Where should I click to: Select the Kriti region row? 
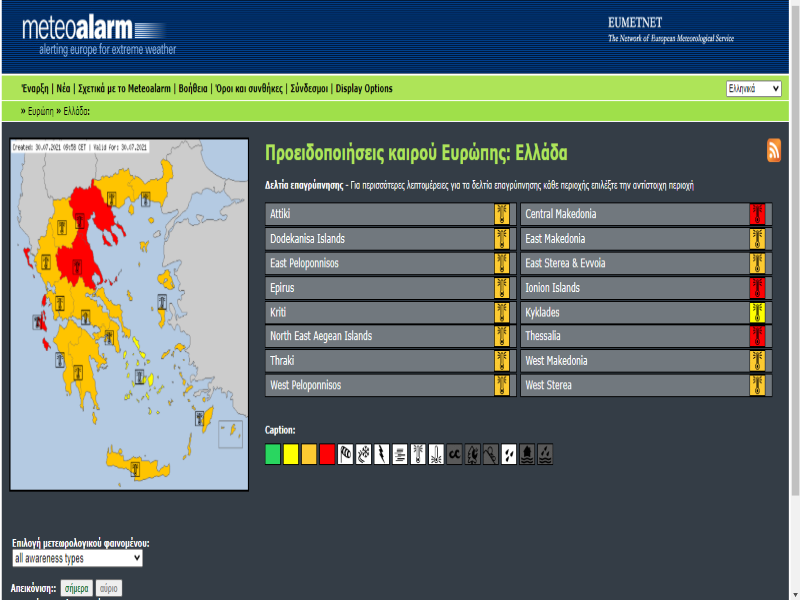[x=378, y=312]
